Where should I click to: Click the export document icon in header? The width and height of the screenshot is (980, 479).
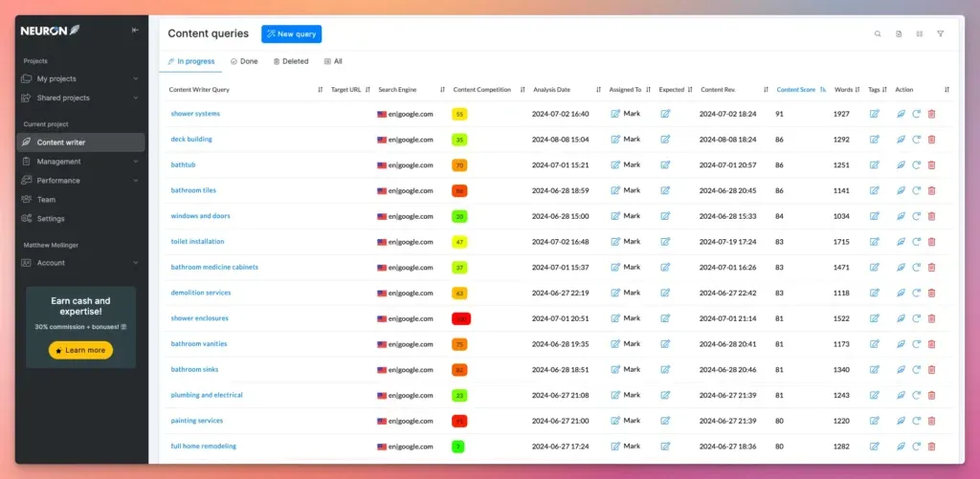point(899,34)
